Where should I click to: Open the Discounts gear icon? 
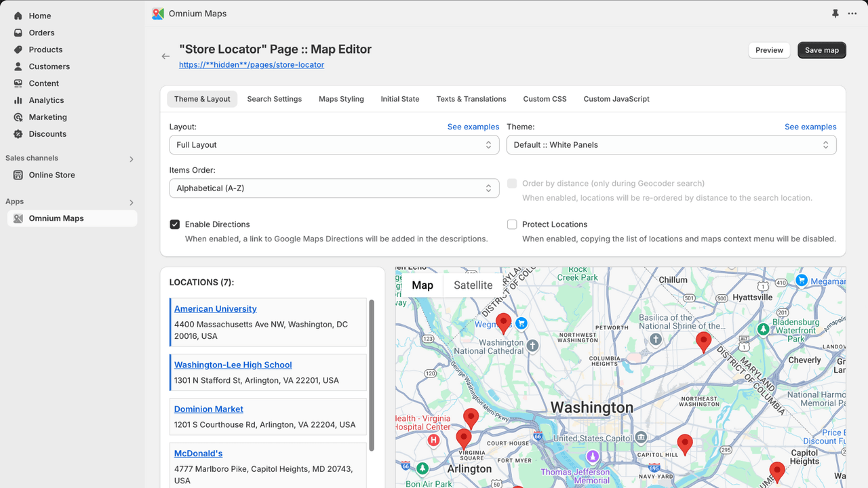pyautogui.click(x=18, y=134)
